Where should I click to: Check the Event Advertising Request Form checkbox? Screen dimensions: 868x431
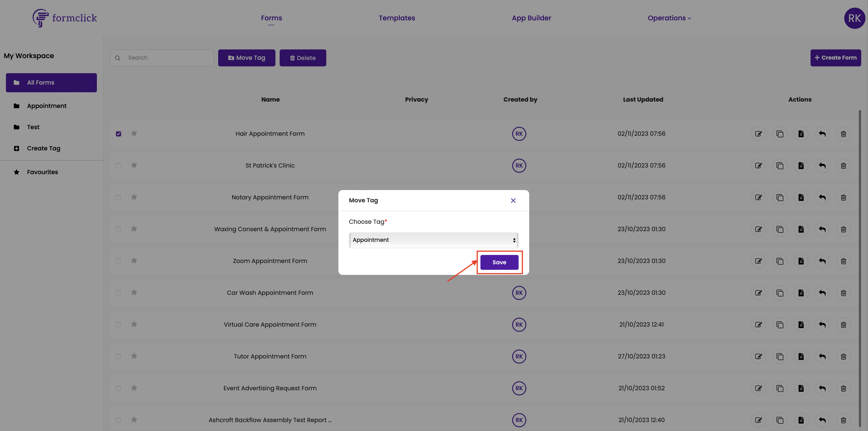pyautogui.click(x=118, y=388)
